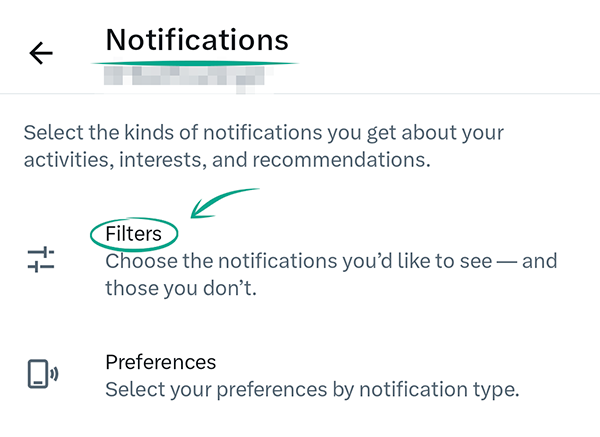The width and height of the screenshot is (600, 437).
Task: Click the Filters description starting 'Choose the notifications'
Action: coord(330,262)
